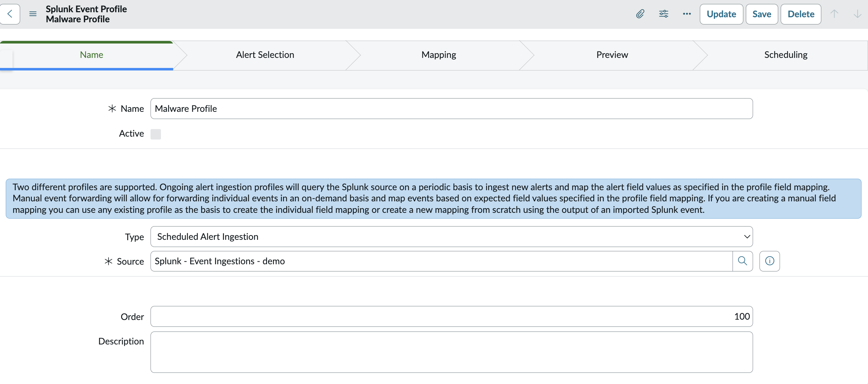Open personalize form settings sliders icon

(x=664, y=14)
